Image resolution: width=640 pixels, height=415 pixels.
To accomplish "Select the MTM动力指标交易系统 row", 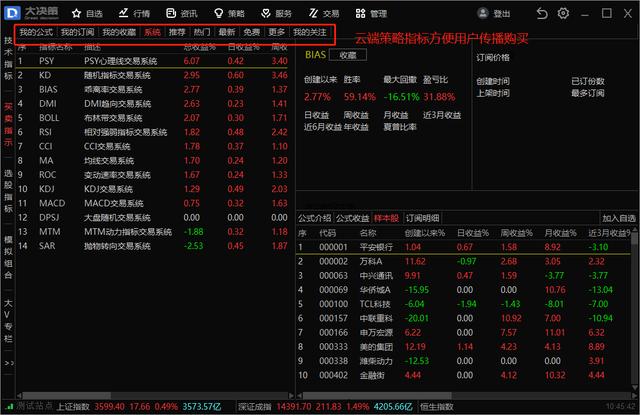I will 152,232.
